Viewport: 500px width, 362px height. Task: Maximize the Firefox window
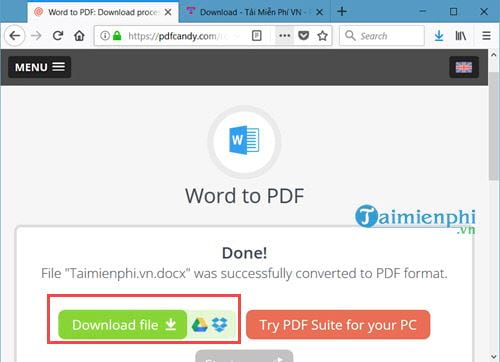(x=453, y=12)
